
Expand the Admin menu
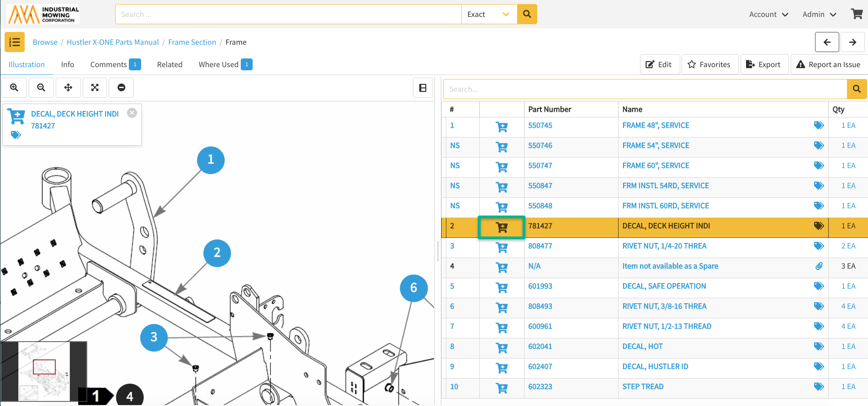(x=819, y=14)
